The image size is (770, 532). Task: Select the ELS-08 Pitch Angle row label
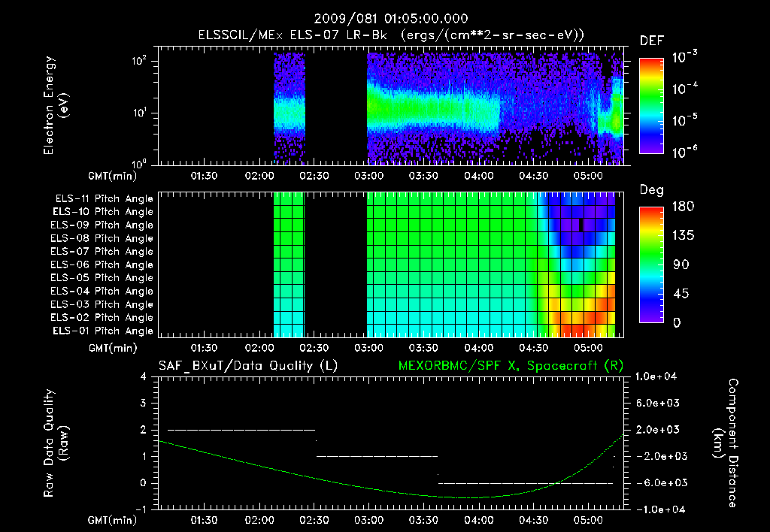click(102, 238)
